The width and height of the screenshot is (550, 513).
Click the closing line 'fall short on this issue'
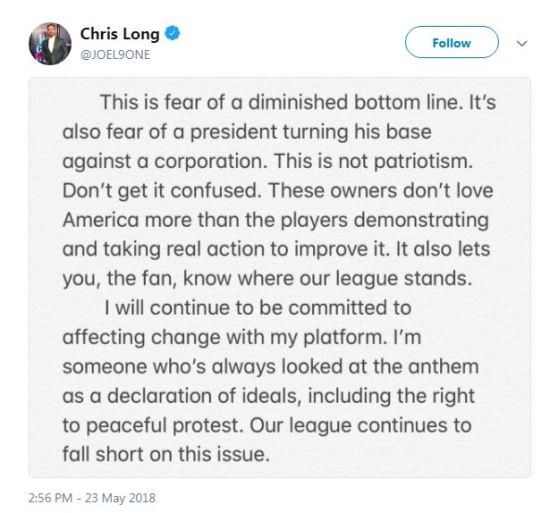166,454
